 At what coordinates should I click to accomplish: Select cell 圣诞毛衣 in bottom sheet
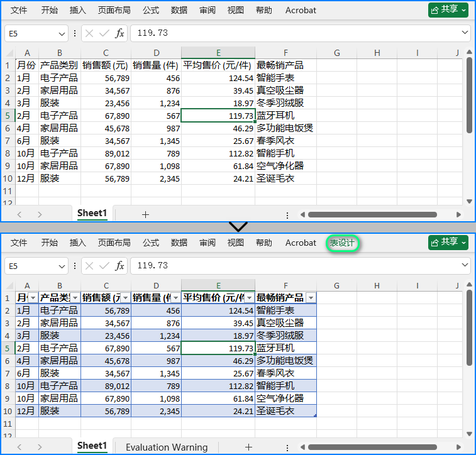[285, 411]
